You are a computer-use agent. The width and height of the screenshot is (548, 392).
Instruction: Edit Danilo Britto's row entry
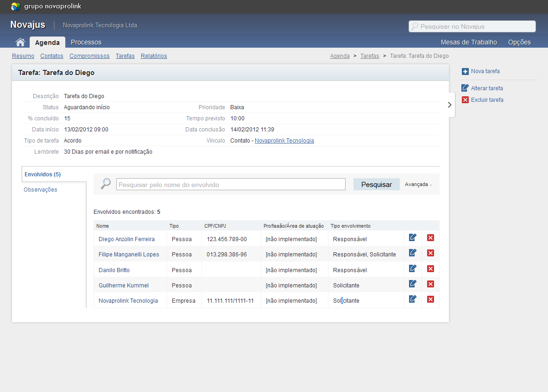pos(413,269)
